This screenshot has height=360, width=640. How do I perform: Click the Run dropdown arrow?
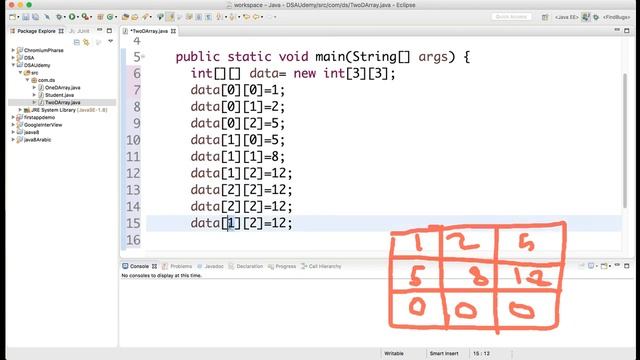point(78,17)
